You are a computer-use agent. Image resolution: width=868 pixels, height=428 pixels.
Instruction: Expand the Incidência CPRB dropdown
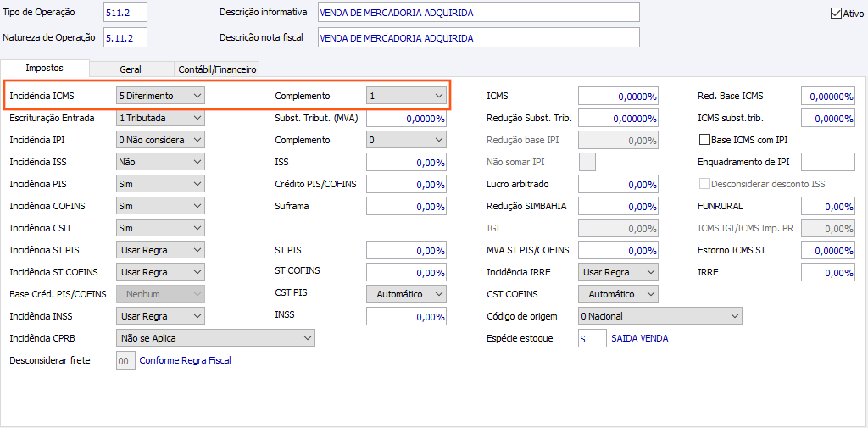click(215, 338)
